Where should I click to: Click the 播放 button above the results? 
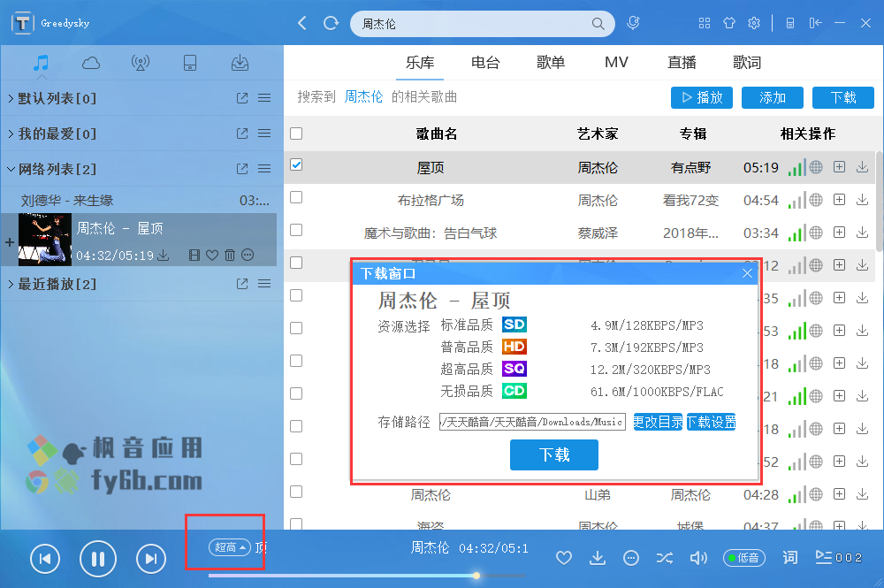point(702,97)
